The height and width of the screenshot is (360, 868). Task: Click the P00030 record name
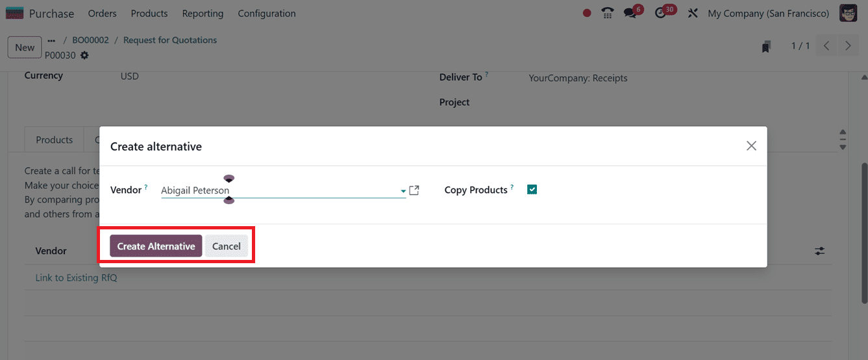tap(60, 56)
